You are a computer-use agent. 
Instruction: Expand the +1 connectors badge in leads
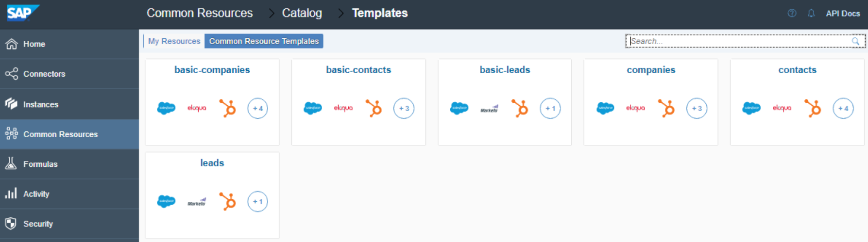tap(257, 202)
